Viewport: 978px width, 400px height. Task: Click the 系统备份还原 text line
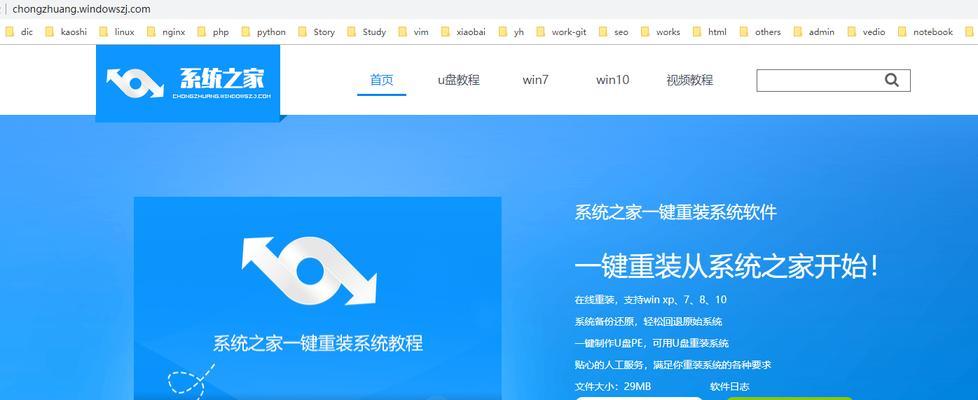pyautogui.click(x=648, y=321)
